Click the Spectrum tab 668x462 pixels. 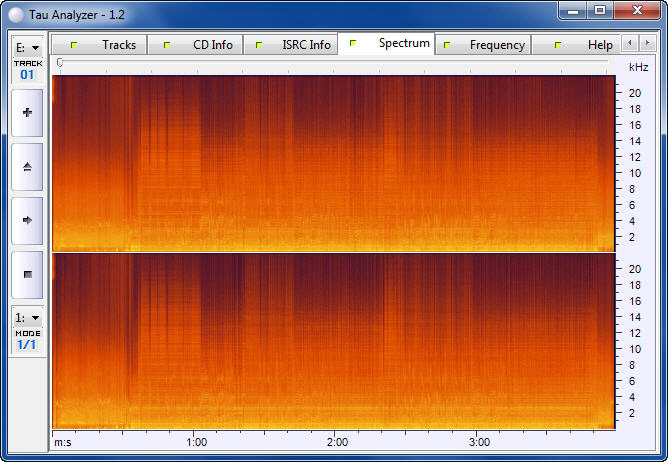(x=391, y=44)
